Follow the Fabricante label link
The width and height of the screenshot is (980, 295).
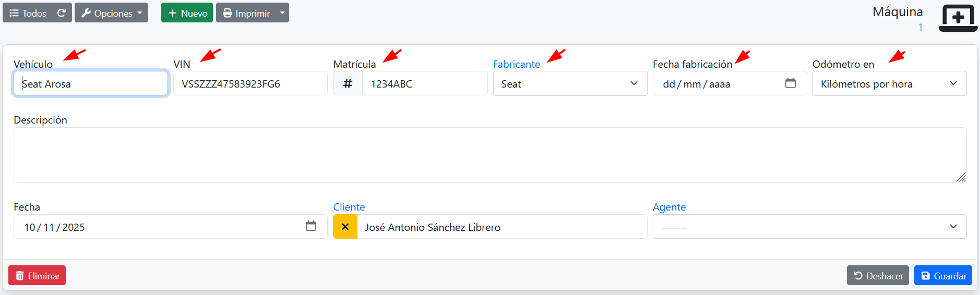516,64
